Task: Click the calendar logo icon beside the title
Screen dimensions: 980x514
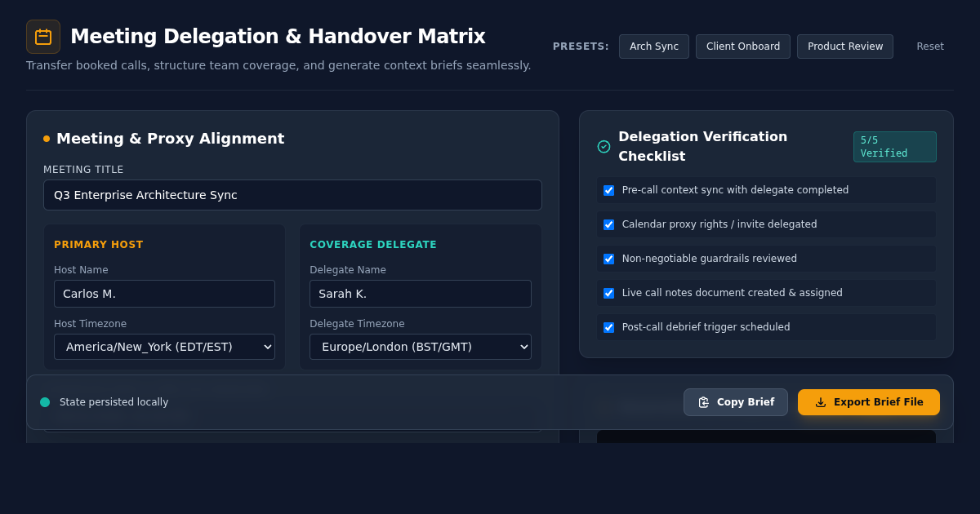Action: (x=43, y=37)
